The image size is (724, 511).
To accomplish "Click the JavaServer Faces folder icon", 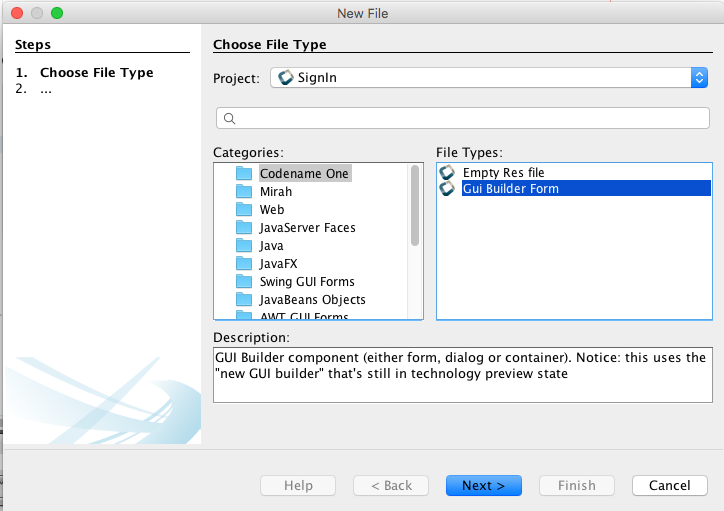I will pyautogui.click(x=244, y=227).
